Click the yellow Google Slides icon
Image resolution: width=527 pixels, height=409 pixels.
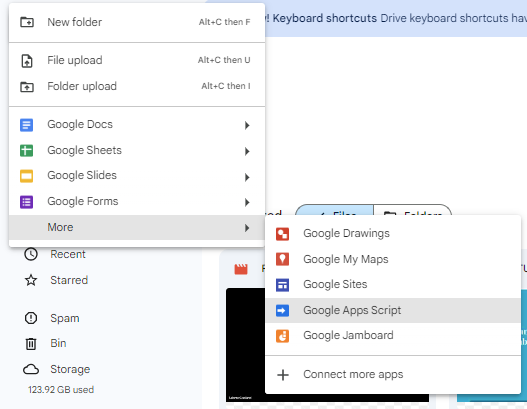tap(27, 176)
